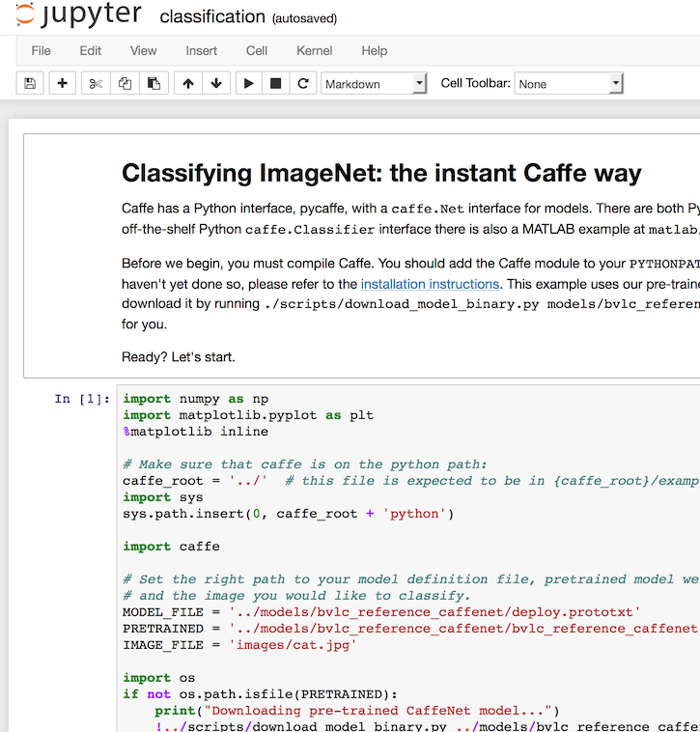
Task: Insert a cell below with plus icon
Action: (x=62, y=84)
